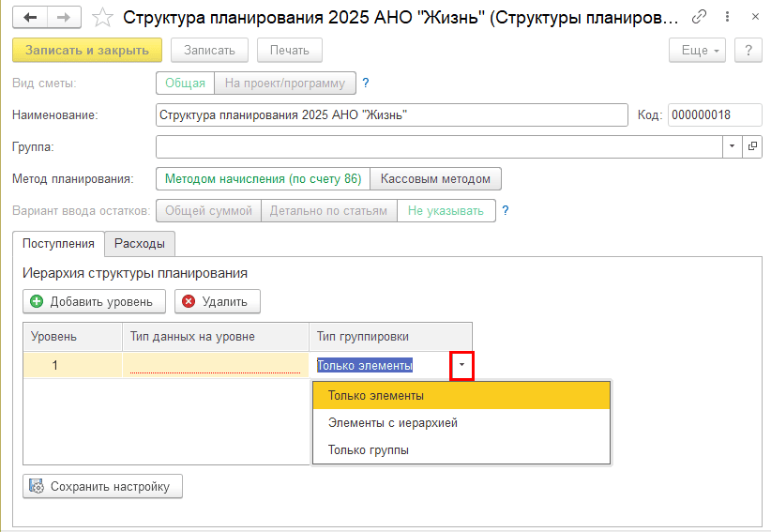Click the forward navigation arrow
This screenshot has width=771, height=532.
pos(64,17)
